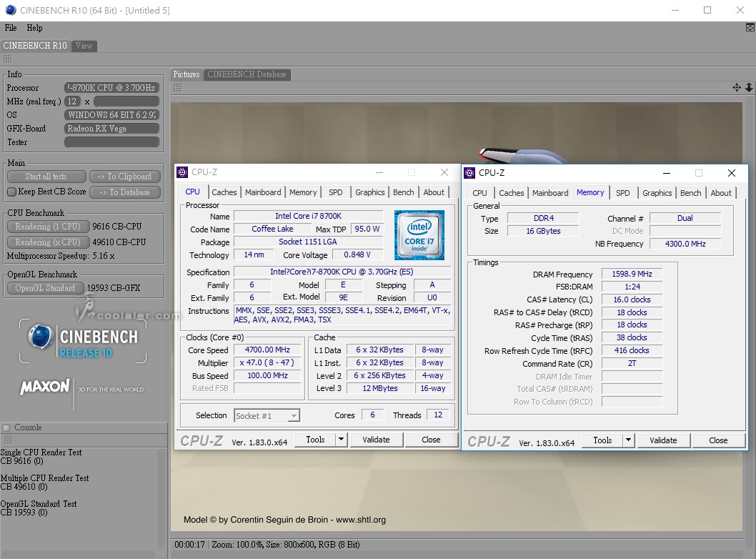Click the render time 00:00:17 in status bar
This screenshot has height=559, width=756.
[x=189, y=545]
